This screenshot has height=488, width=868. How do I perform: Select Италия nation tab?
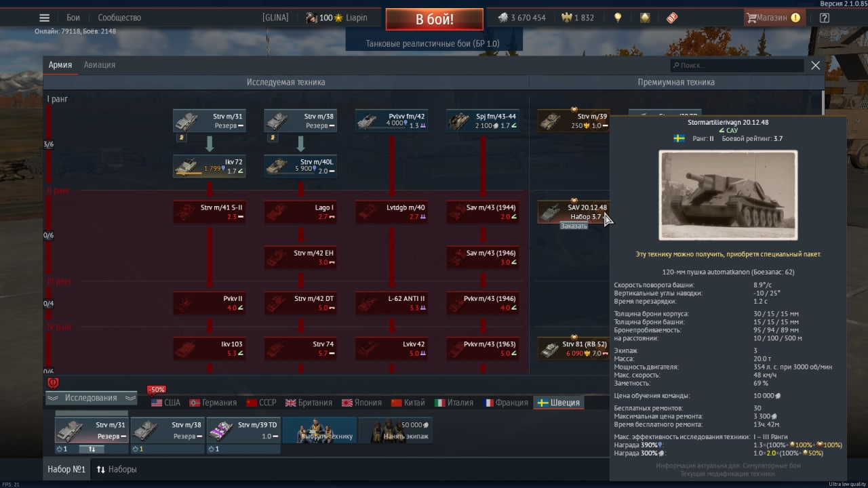[x=454, y=403]
